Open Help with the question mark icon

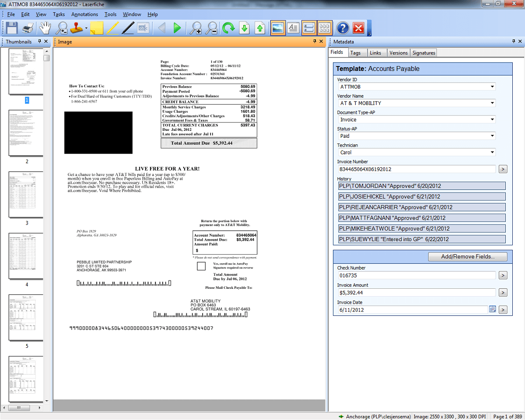pyautogui.click(x=343, y=28)
